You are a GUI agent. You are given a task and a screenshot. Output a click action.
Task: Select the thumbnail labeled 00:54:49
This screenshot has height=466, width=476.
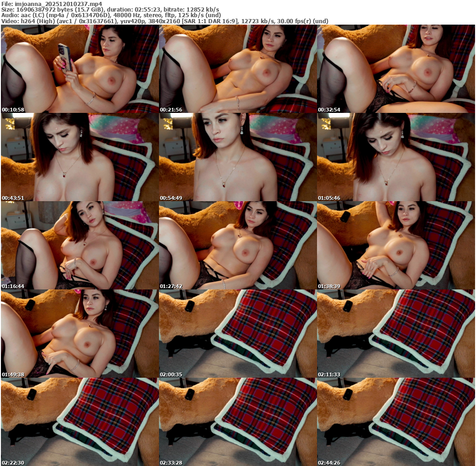click(238, 157)
